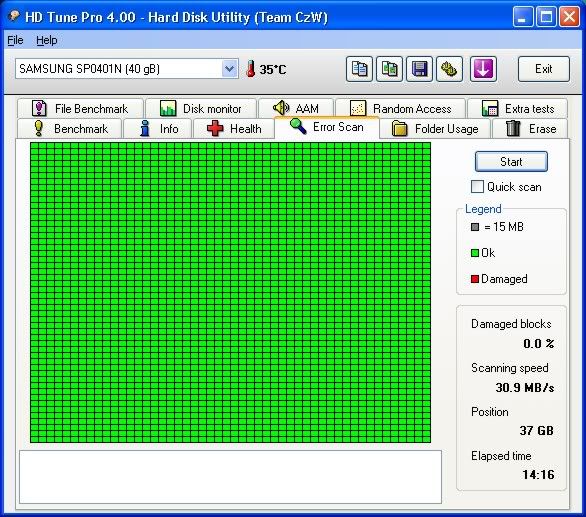Enable the Quick scan checkbox

(477, 187)
